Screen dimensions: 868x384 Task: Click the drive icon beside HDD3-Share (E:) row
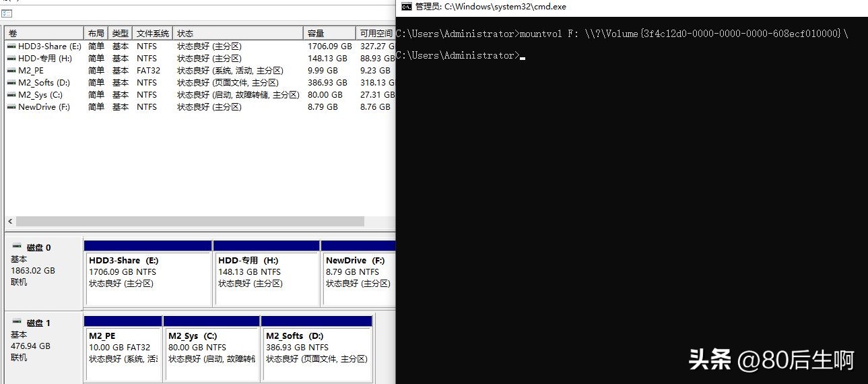coord(11,46)
